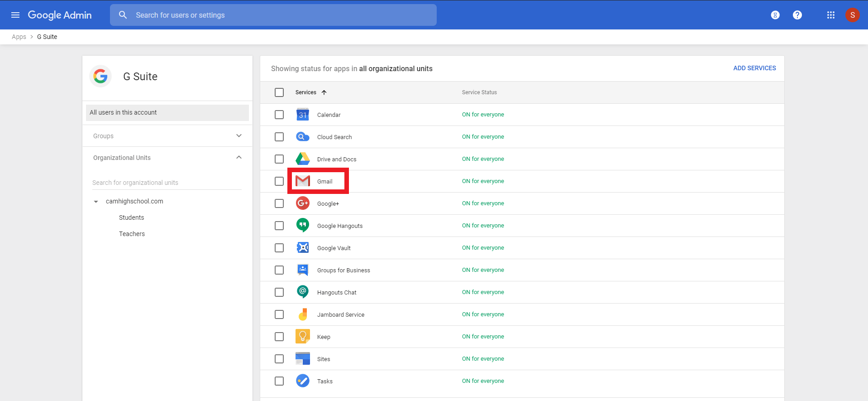Go to Apps breadcrumb
This screenshot has height=401, width=868.
click(19, 37)
